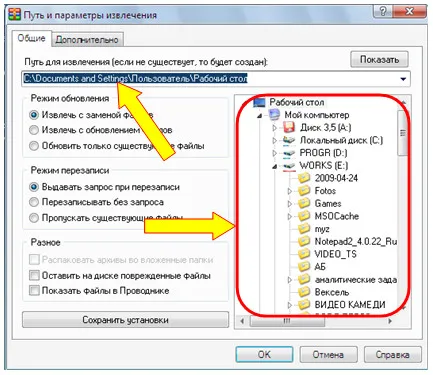
Task: Collapse the WORKS (E:) drive node
Action: 275,166
